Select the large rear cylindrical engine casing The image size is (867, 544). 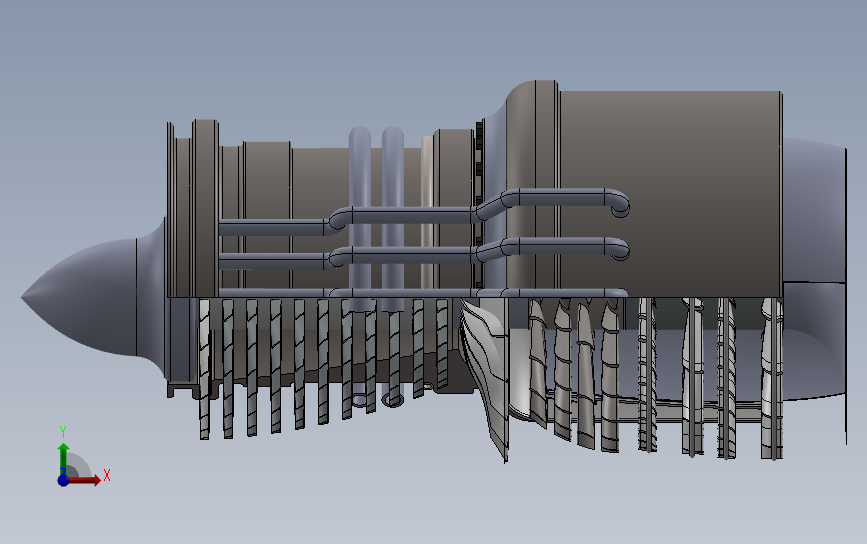click(x=671, y=193)
